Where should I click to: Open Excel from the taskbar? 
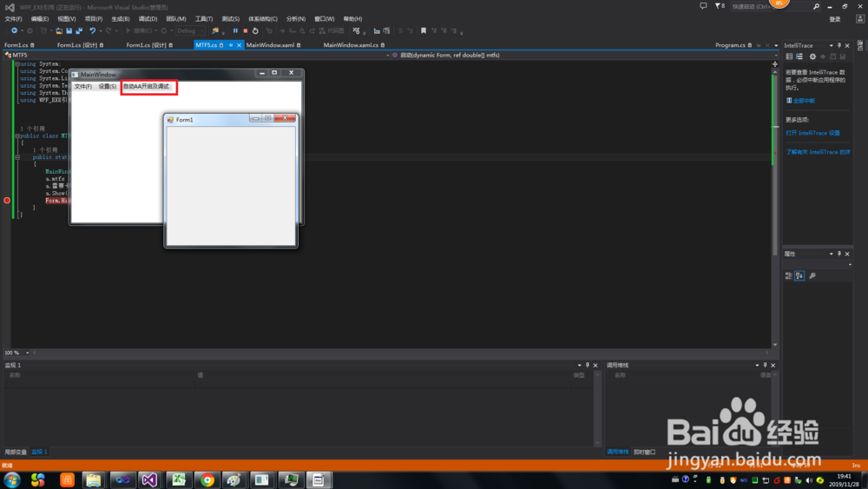click(x=178, y=480)
